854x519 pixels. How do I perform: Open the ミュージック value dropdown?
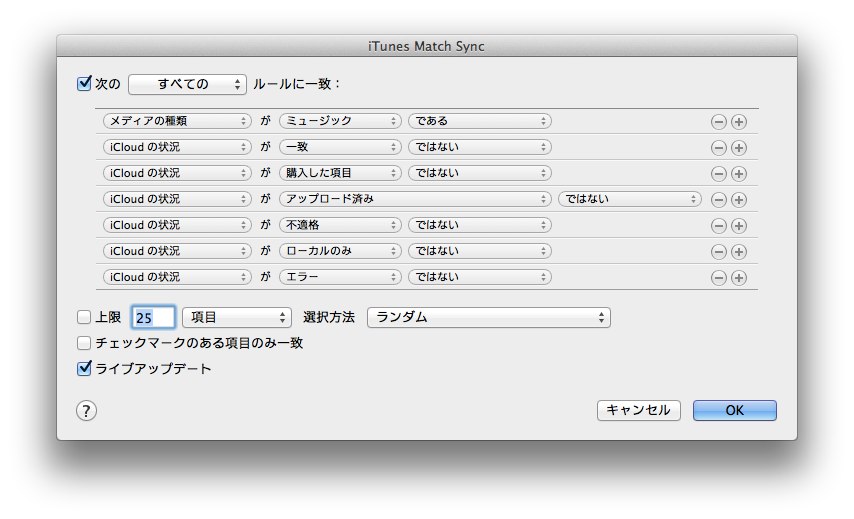pyautogui.click(x=340, y=121)
